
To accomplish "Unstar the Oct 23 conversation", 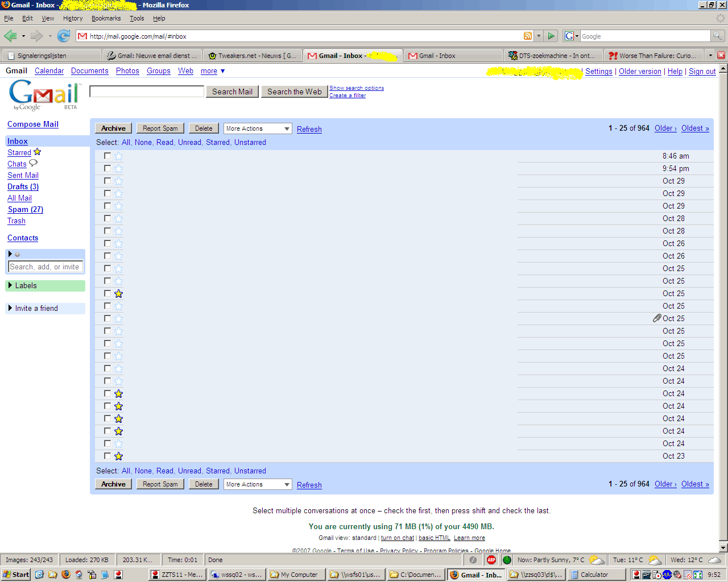I will 118,456.
